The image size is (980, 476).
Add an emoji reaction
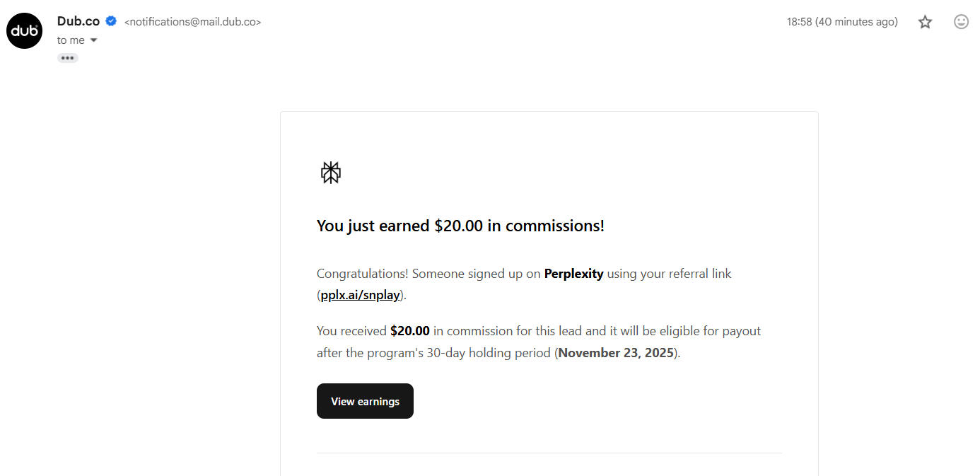[x=961, y=22]
